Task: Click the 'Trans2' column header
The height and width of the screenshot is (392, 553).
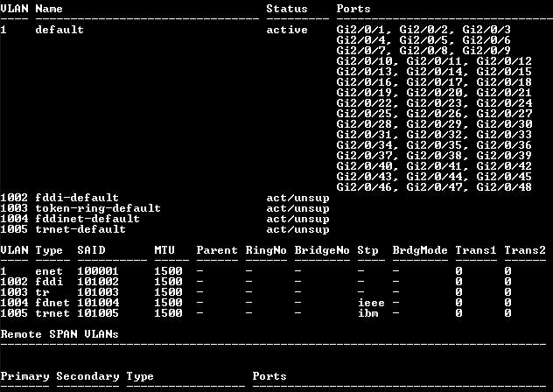Action: [524, 250]
